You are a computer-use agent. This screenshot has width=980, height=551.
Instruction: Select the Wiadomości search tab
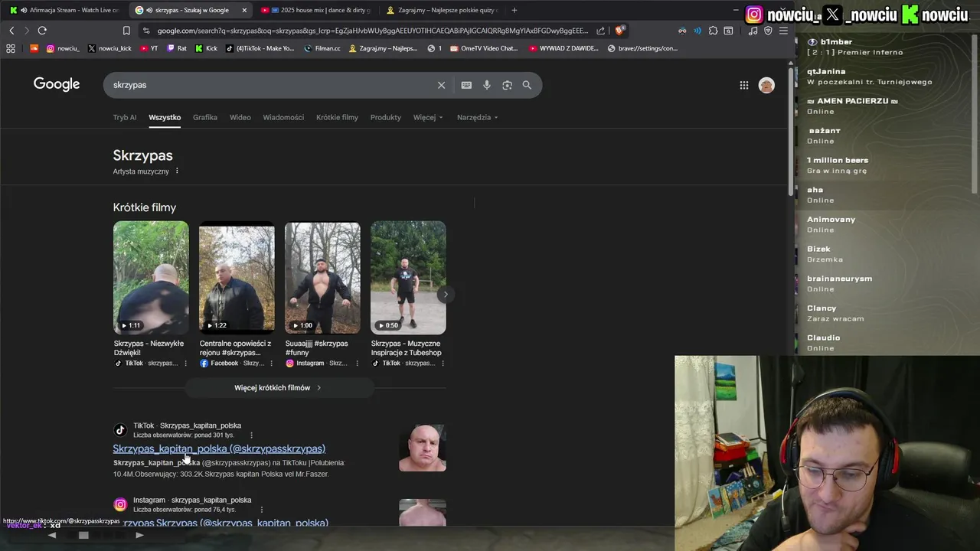pos(283,117)
